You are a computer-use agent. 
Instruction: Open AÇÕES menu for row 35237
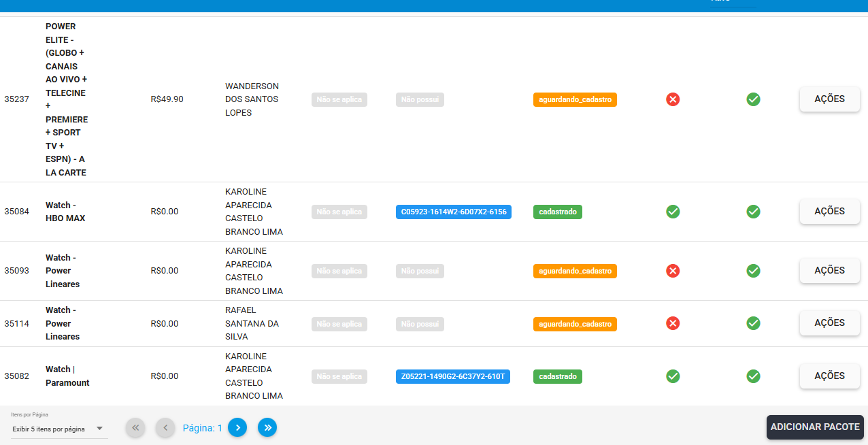(x=829, y=99)
